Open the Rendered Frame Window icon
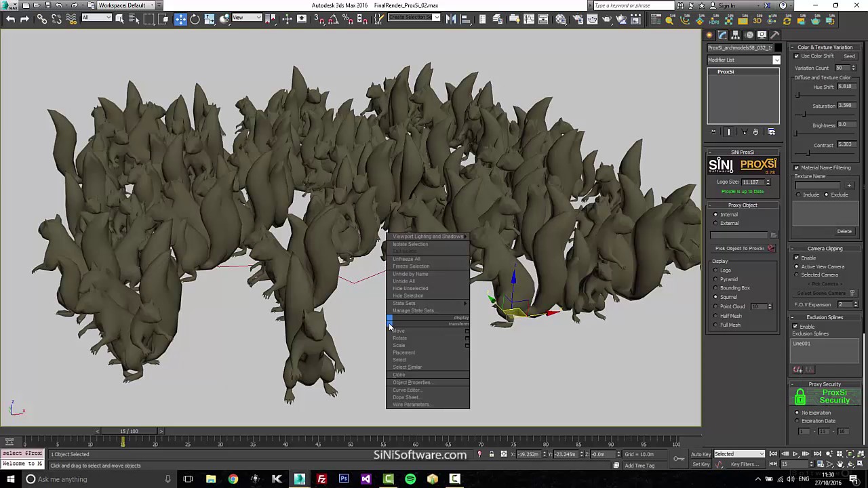Image resolution: width=868 pixels, height=488 pixels. tap(592, 19)
